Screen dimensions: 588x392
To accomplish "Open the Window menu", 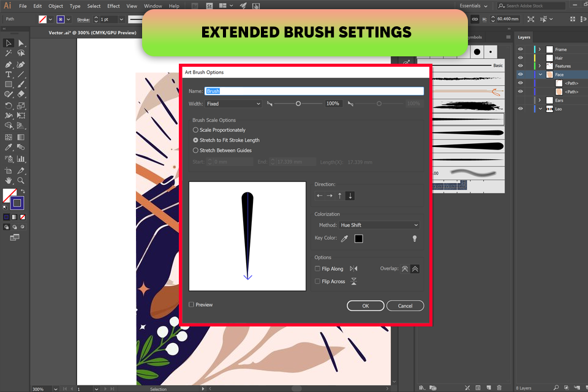I will pos(153,6).
